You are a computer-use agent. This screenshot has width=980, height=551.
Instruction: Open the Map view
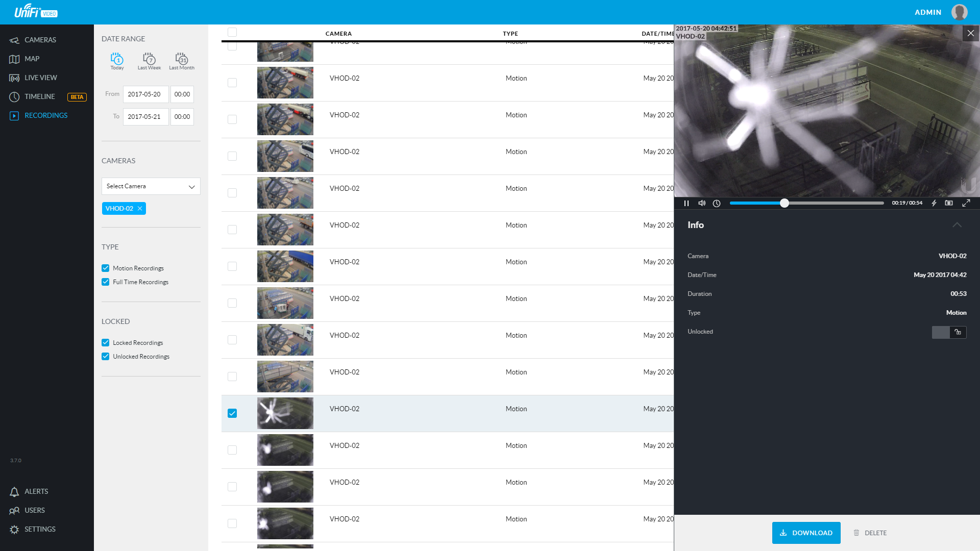point(24,59)
